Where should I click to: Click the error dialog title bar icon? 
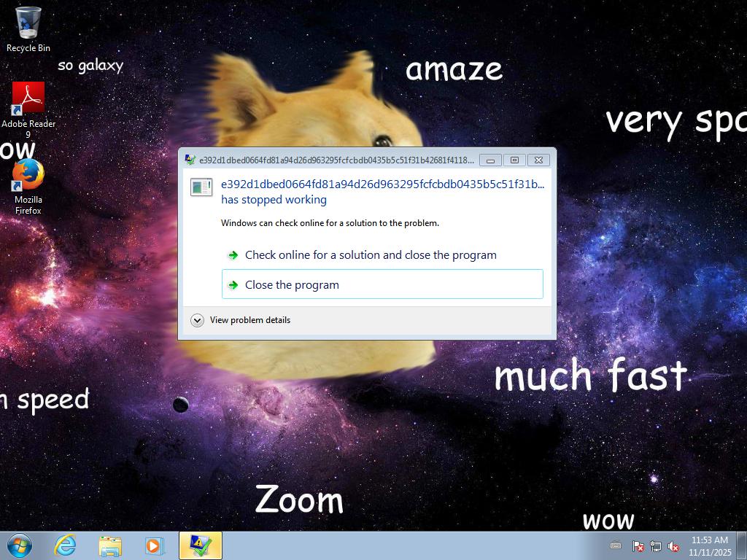[x=190, y=160]
